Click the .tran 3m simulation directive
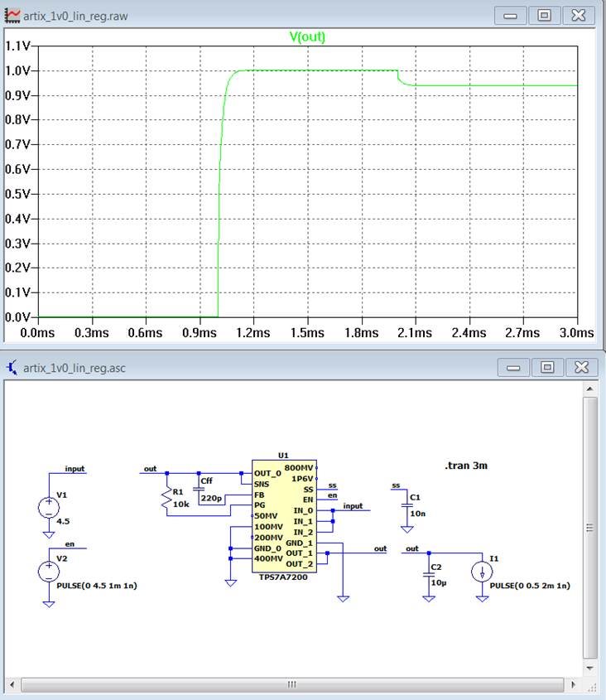Viewport: 606px width, 700px height. 466,466
